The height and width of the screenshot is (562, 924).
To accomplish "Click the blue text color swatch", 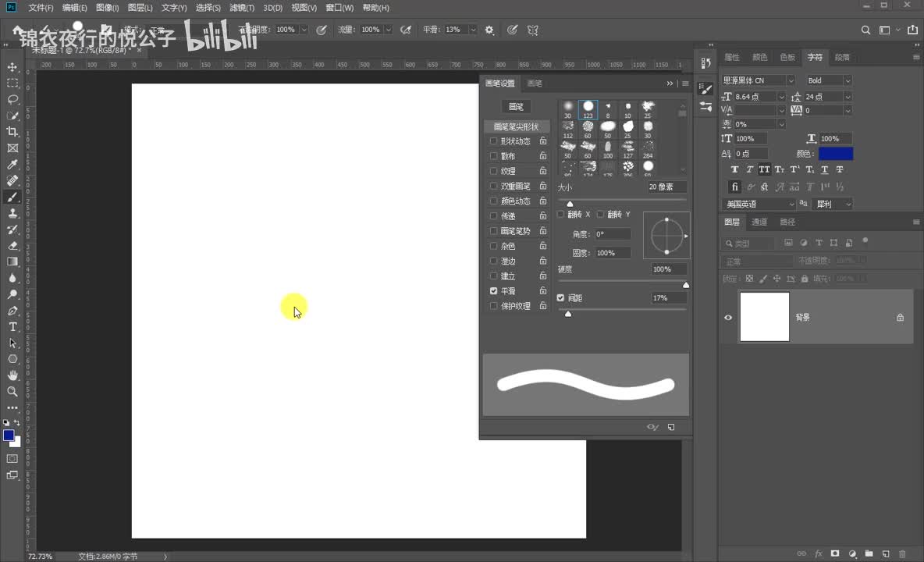I will 836,154.
